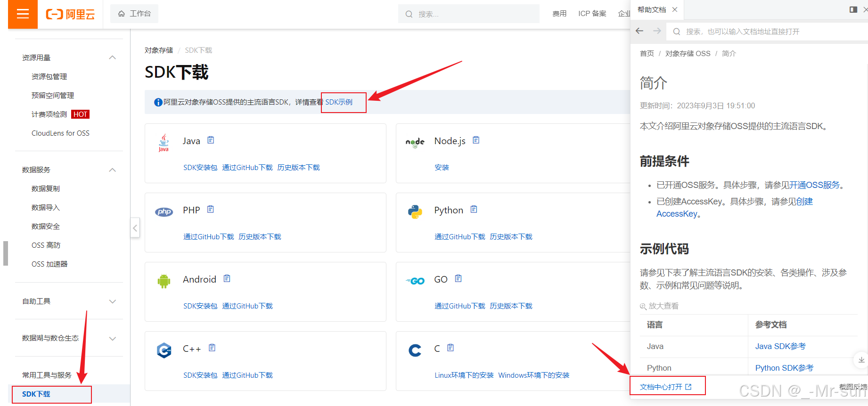Open 数据导入 in the sidebar
Screen dimensions: 868x406
point(46,207)
